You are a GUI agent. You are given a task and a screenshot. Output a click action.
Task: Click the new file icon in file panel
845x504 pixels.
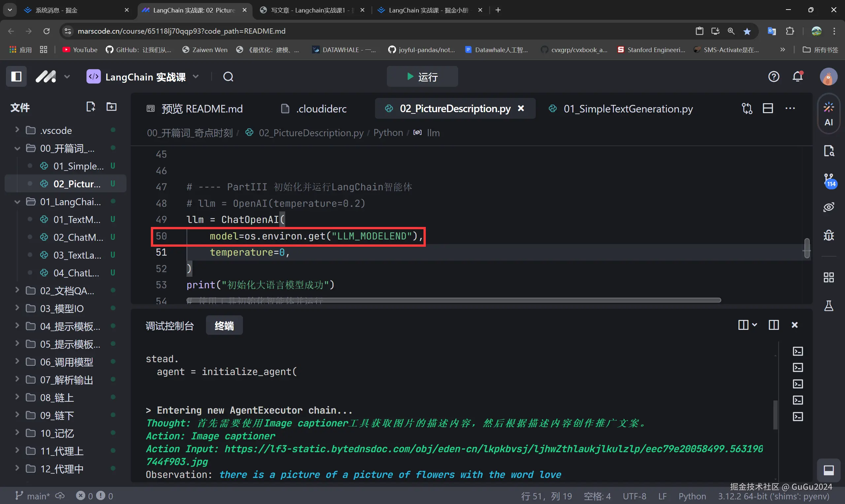pos(90,107)
